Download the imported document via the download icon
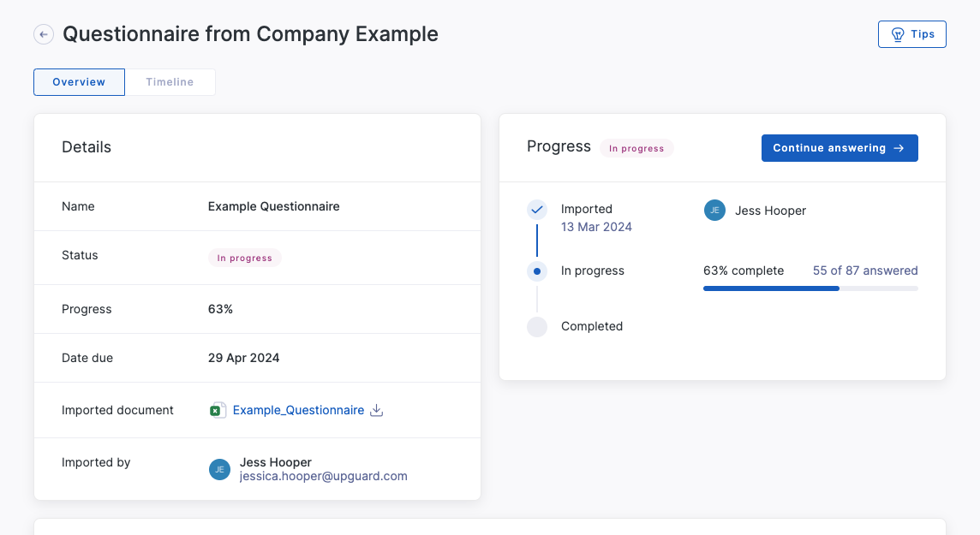 pos(377,410)
